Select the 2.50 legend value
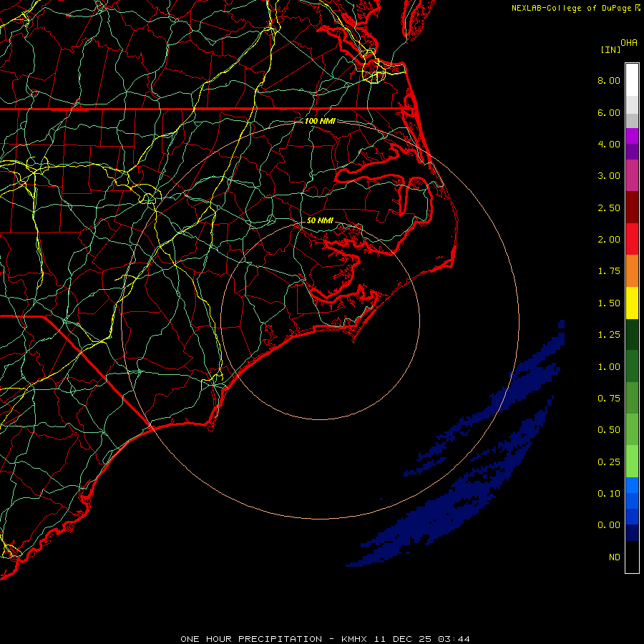 click(609, 208)
